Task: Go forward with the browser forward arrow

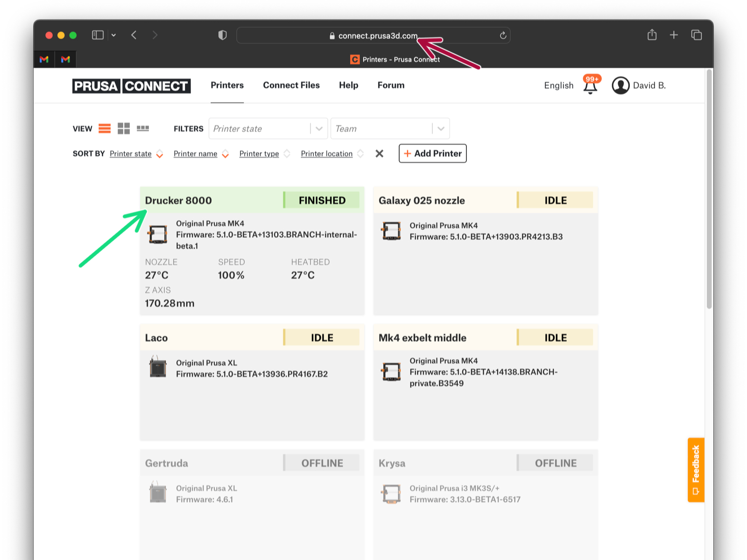Action: coord(155,35)
